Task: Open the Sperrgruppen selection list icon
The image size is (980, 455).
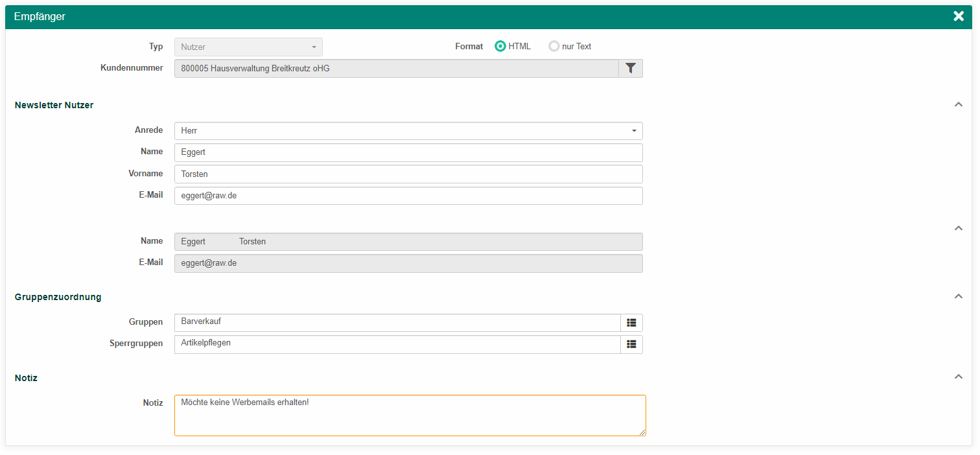Action: 631,344
